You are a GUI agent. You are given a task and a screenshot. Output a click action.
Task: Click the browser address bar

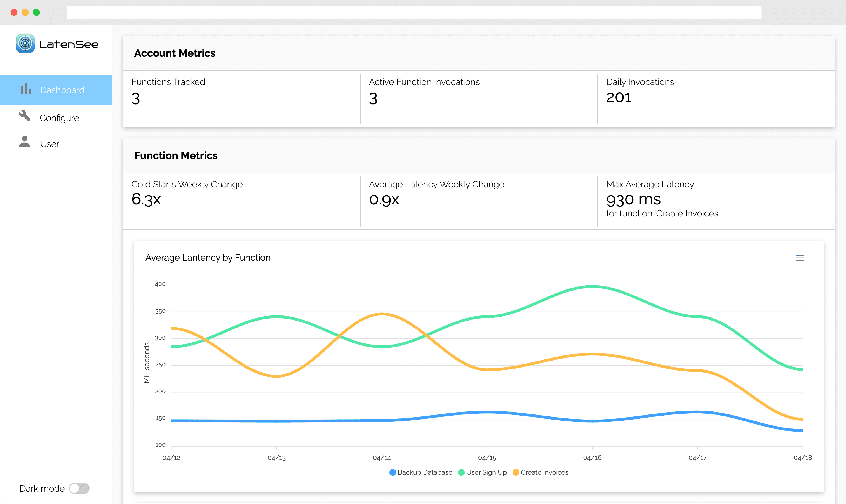(414, 13)
